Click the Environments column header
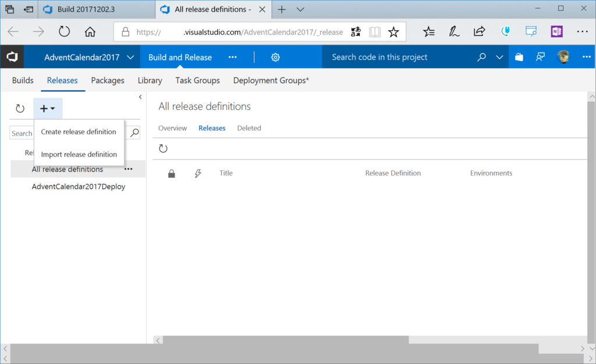The height and width of the screenshot is (364, 596). point(491,173)
